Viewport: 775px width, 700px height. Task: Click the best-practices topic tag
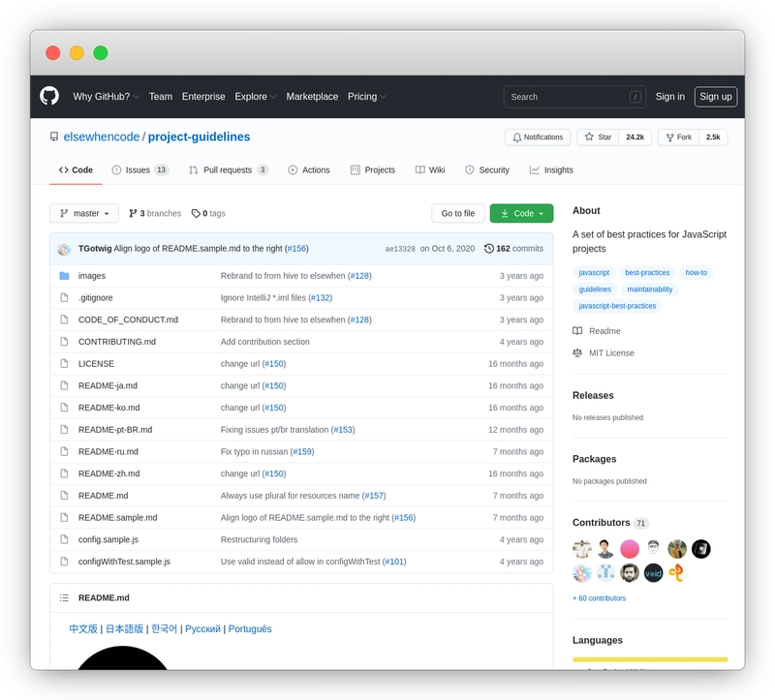(647, 273)
